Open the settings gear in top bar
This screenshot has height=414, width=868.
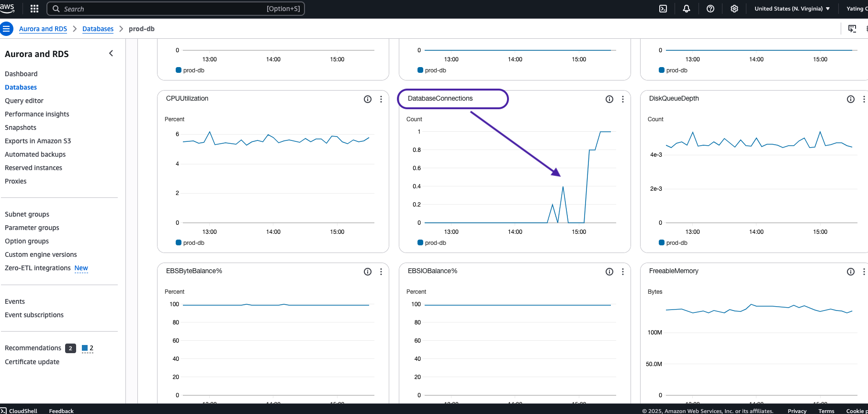pos(734,9)
